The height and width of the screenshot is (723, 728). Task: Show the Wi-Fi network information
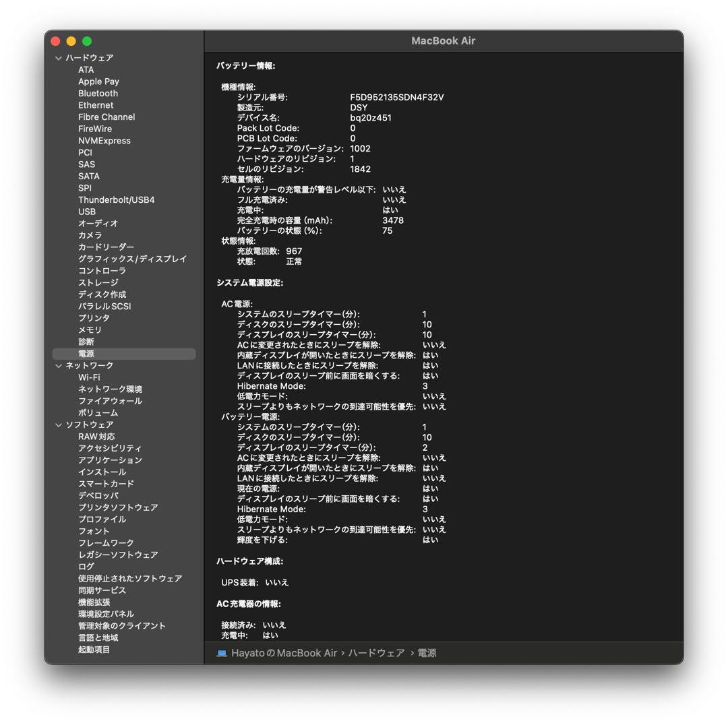point(89,377)
